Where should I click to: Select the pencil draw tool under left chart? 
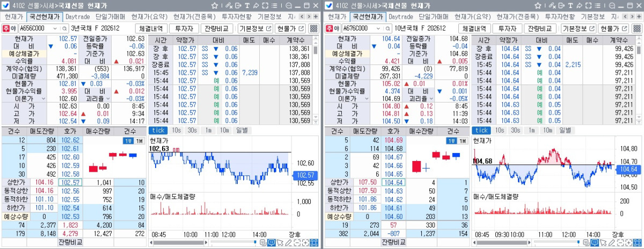(288, 243)
